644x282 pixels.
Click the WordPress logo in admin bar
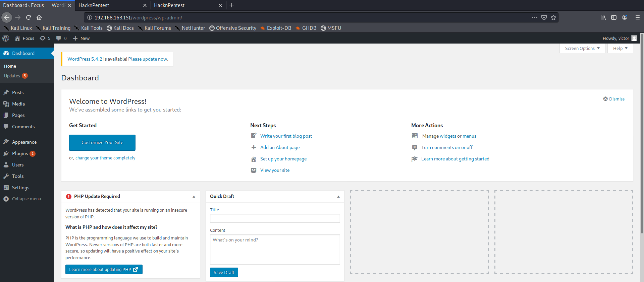tap(6, 38)
